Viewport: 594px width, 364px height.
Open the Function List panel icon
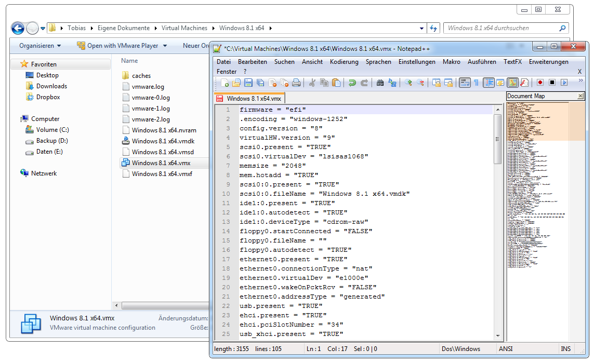pos(524,83)
